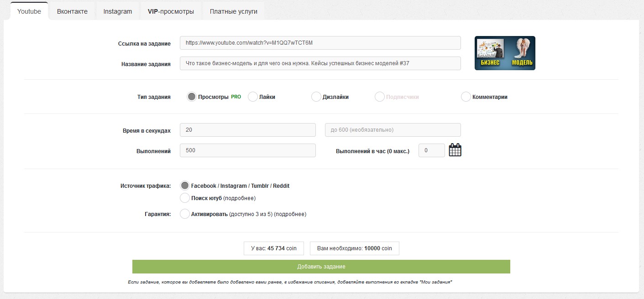The width and height of the screenshot is (644, 299).
Task: Select Поиск ютуб traffic source
Action: pyautogui.click(x=185, y=198)
